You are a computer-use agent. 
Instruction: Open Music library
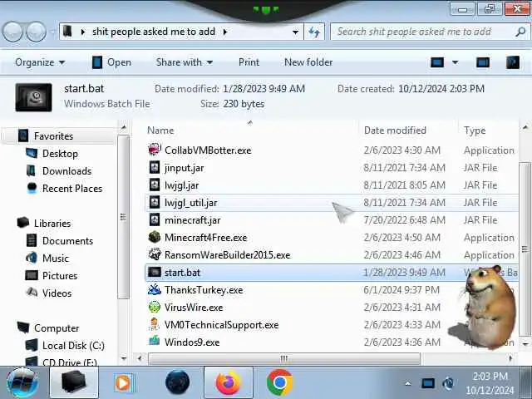56,259
